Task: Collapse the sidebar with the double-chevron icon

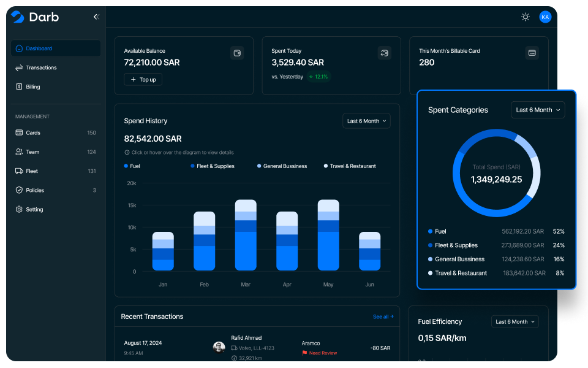Action: coord(96,17)
